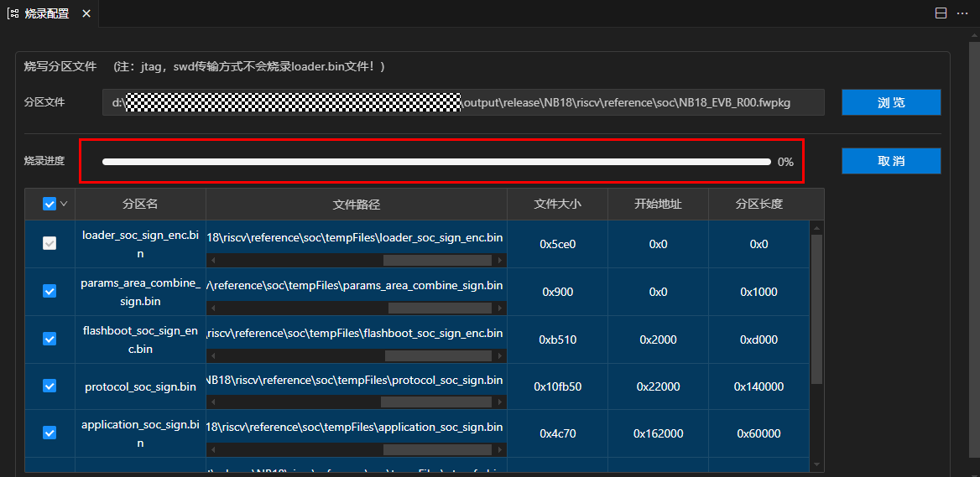Click the 分区文件 path input field
The width and height of the screenshot is (980, 477).
[463, 102]
